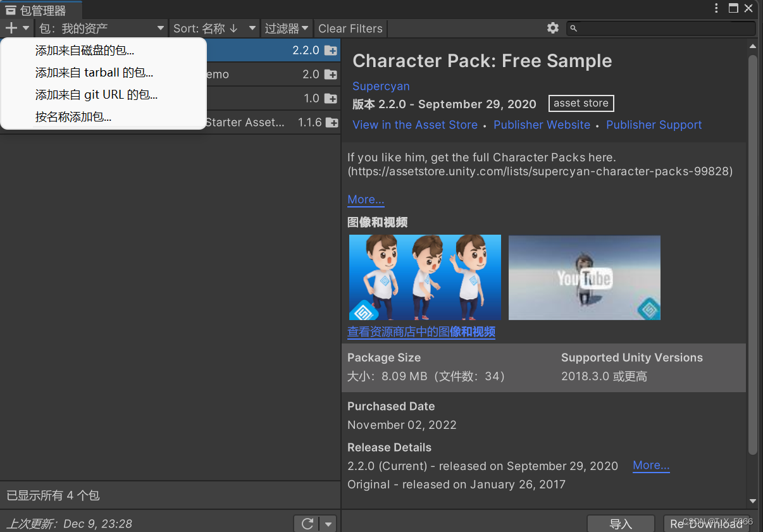
Task: Open the Sort 名称 dropdown
Action: [x=215, y=28]
